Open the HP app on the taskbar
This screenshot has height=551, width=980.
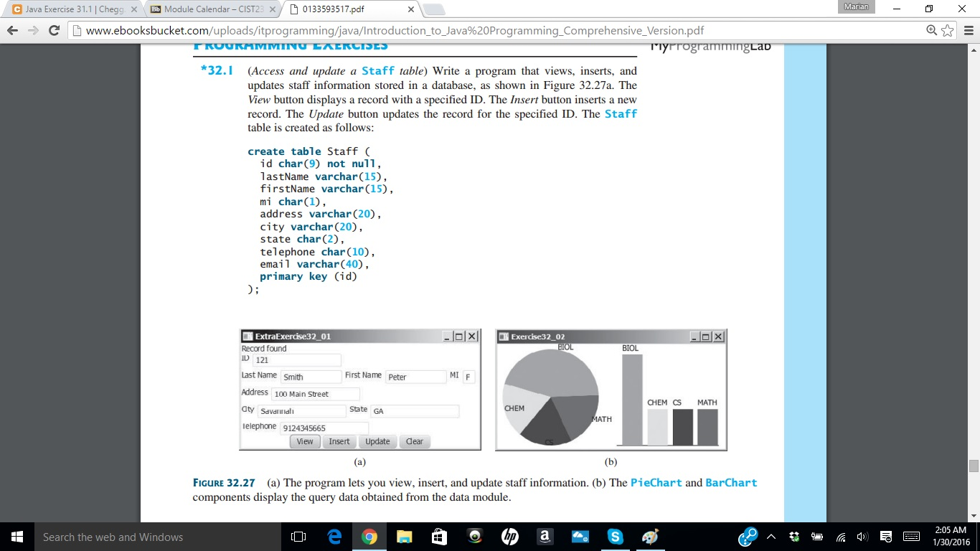click(x=509, y=536)
